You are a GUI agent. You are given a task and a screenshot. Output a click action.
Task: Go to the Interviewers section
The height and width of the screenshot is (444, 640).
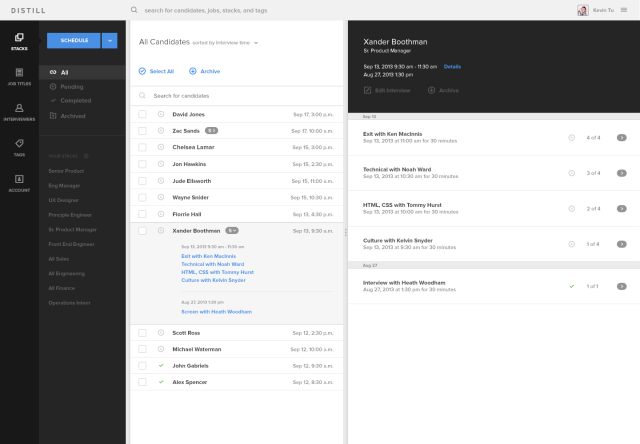coord(19,111)
